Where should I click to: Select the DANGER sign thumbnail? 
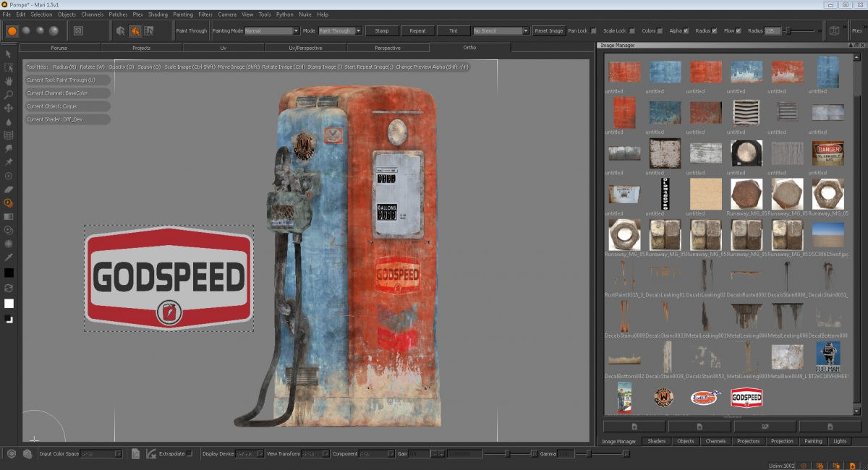click(x=827, y=153)
